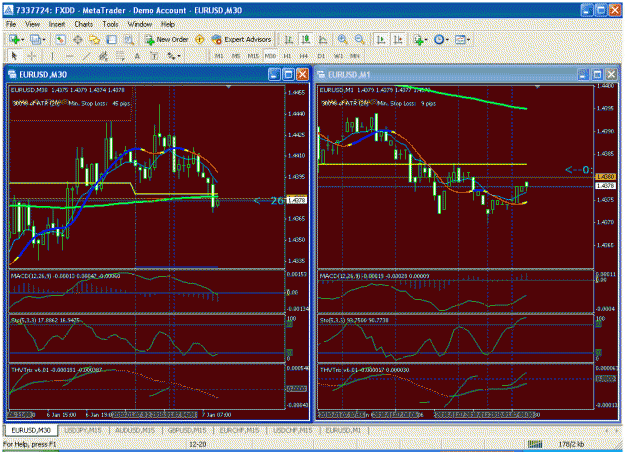The height and width of the screenshot is (452, 625).
Task: Switch timeframe to M5
Action: point(236,56)
